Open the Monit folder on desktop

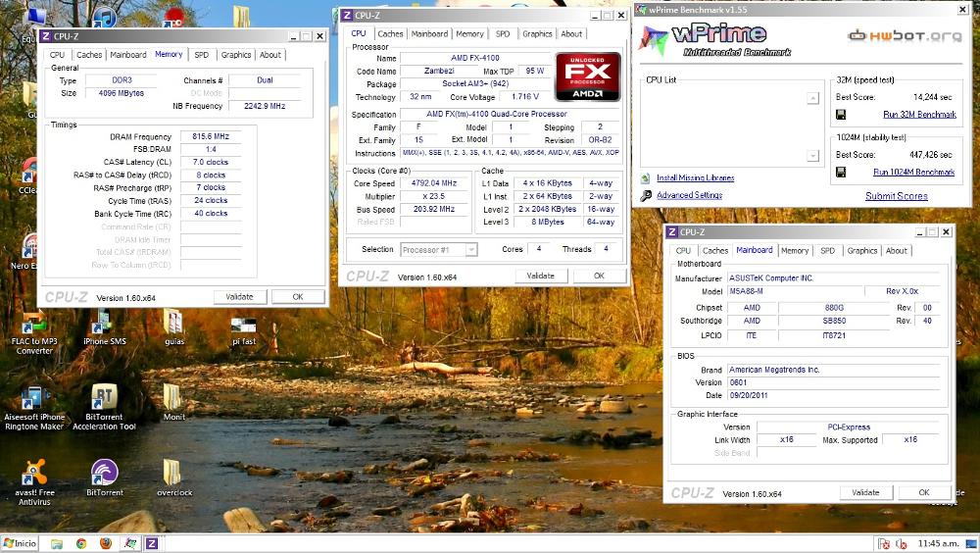[x=173, y=402]
